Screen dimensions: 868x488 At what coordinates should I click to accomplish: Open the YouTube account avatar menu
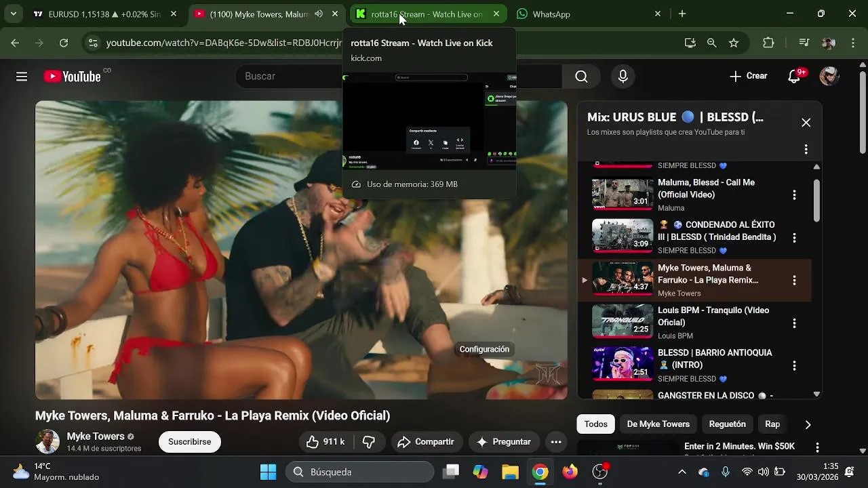click(829, 76)
